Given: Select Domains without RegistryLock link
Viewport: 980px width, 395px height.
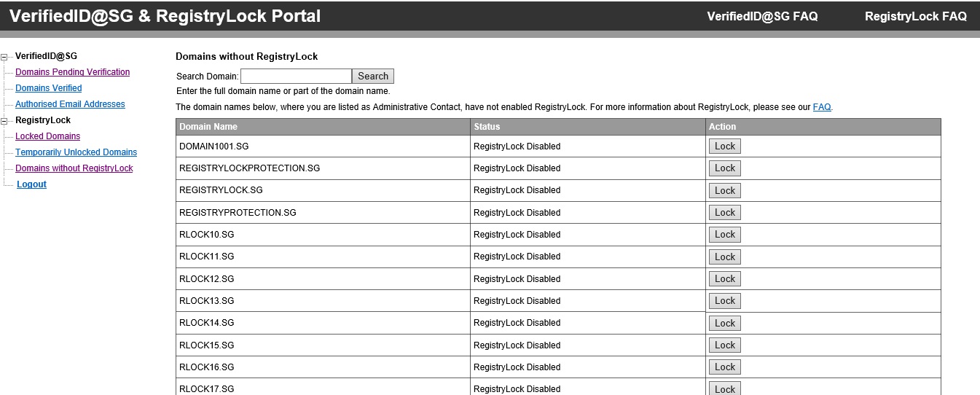Looking at the screenshot, I should coord(74,168).
